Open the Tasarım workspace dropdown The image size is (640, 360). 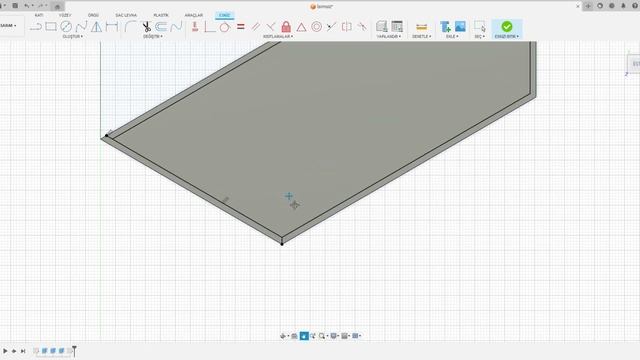point(8,26)
